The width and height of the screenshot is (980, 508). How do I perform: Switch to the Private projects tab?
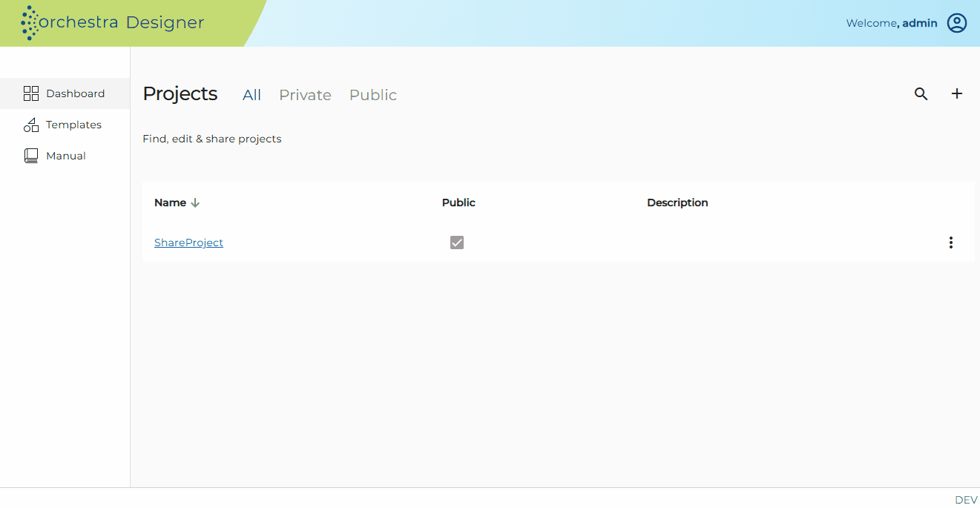(x=305, y=95)
